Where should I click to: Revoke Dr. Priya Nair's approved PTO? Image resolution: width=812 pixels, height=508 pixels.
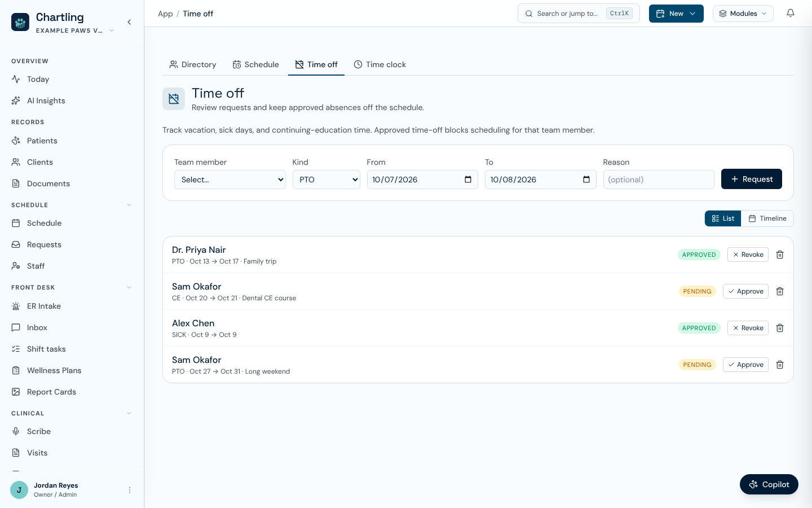tap(748, 255)
